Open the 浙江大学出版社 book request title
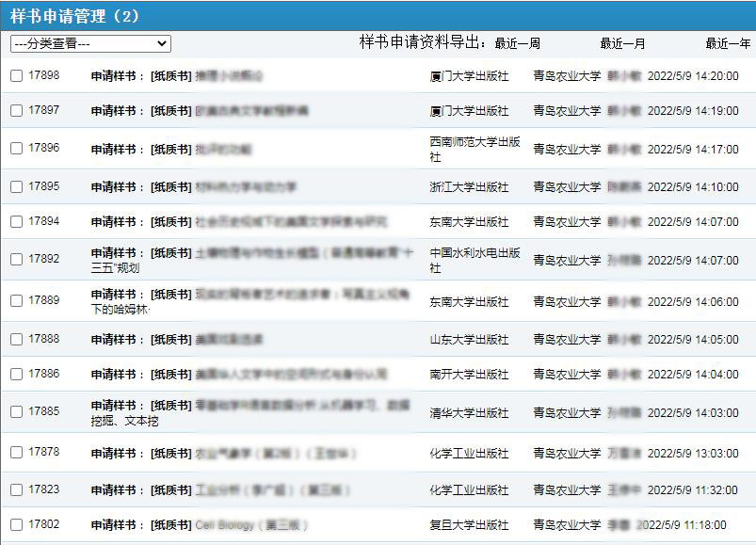The height and width of the screenshot is (545, 756). [x=245, y=187]
